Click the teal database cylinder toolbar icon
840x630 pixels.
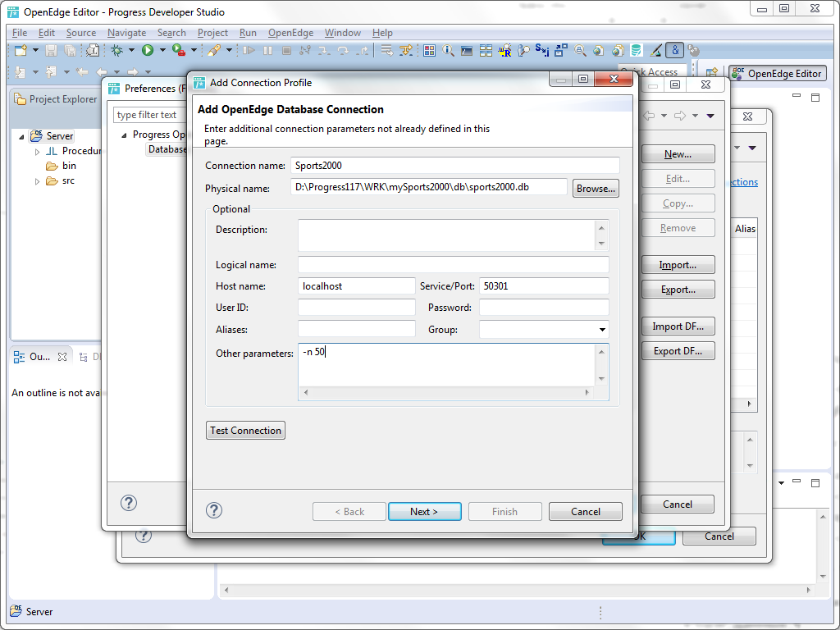coord(636,51)
